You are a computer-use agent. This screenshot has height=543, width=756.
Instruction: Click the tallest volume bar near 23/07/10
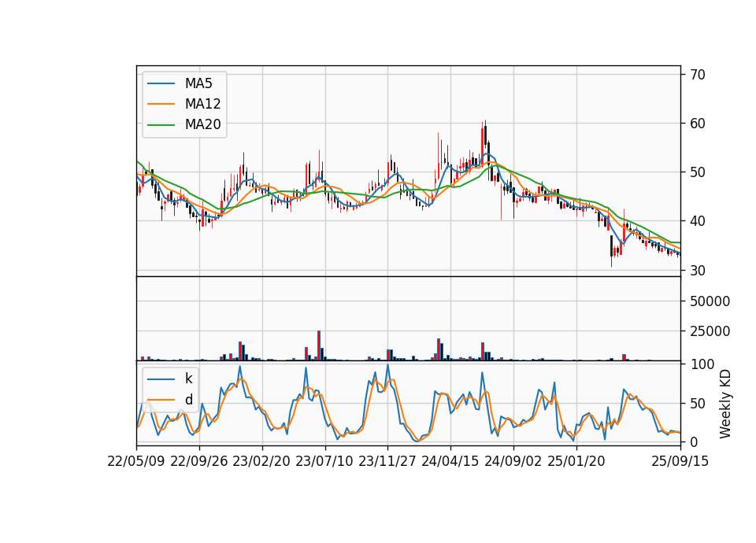(x=319, y=345)
